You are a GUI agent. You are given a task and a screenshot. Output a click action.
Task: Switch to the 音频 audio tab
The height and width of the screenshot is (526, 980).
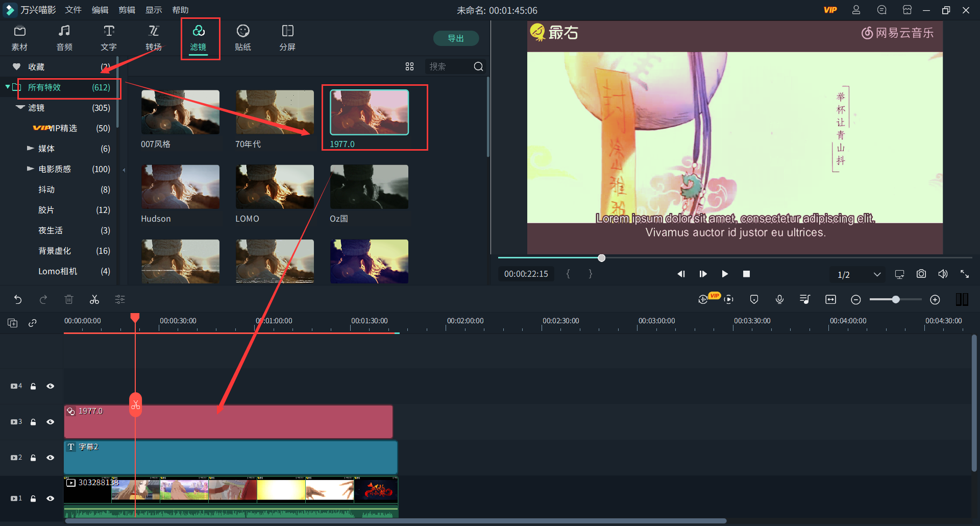click(x=64, y=38)
